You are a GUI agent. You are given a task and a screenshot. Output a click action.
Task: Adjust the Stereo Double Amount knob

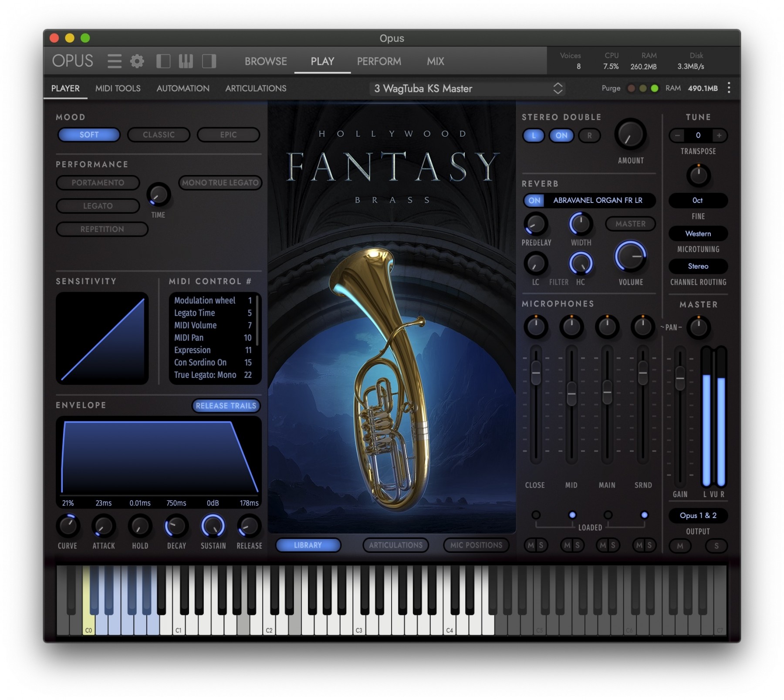(630, 135)
